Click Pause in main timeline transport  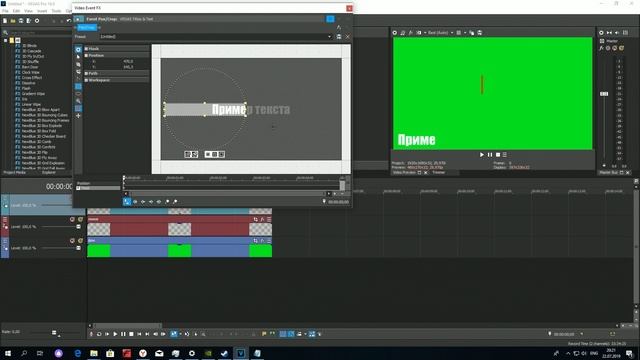123,334
